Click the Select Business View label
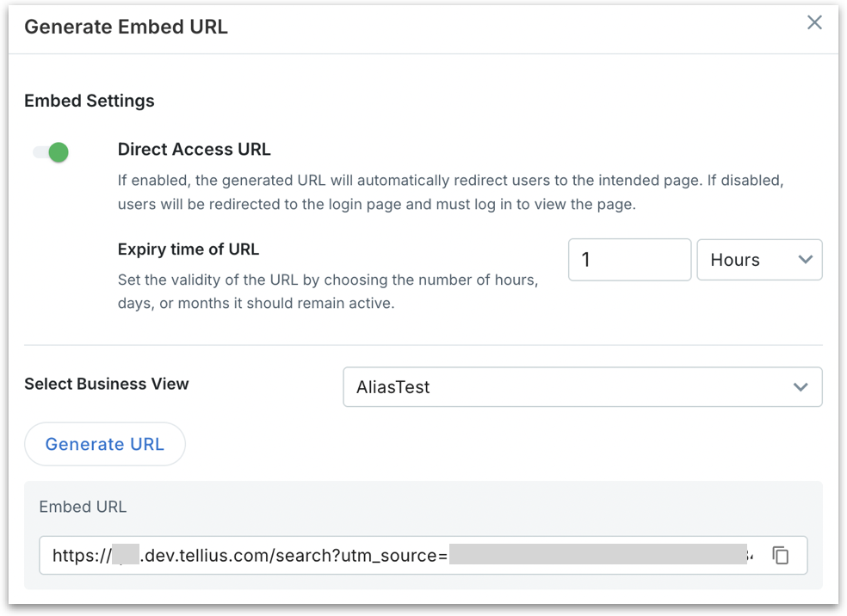 pyautogui.click(x=107, y=384)
